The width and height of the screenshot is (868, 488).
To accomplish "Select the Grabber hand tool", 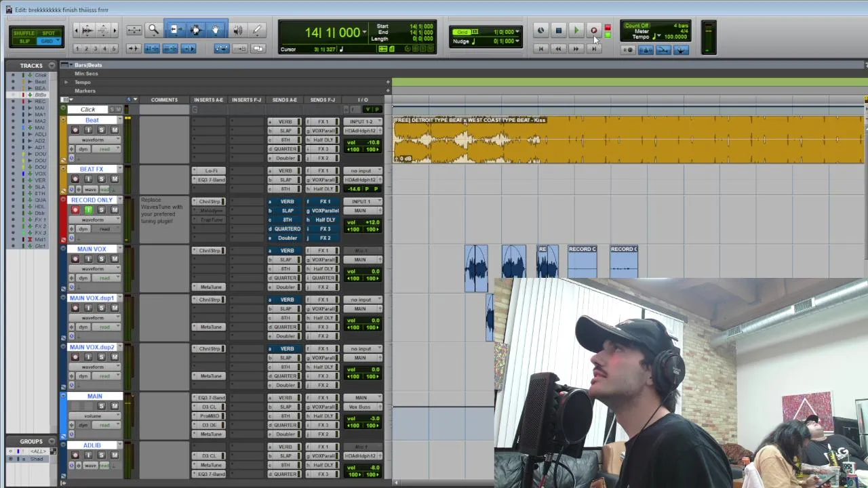I will pos(216,30).
